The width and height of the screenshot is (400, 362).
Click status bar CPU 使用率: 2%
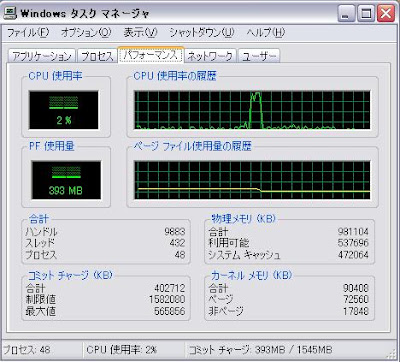(122, 350)
